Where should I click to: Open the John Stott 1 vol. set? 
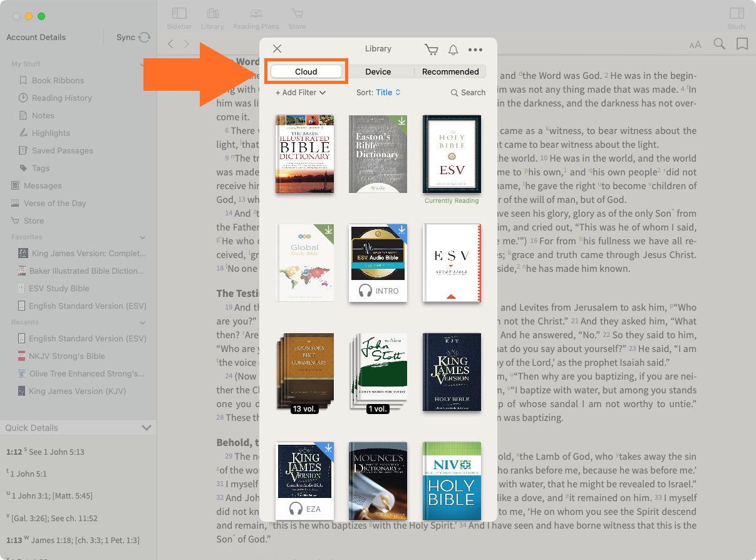pyautogui.click(x=378, y=372)
